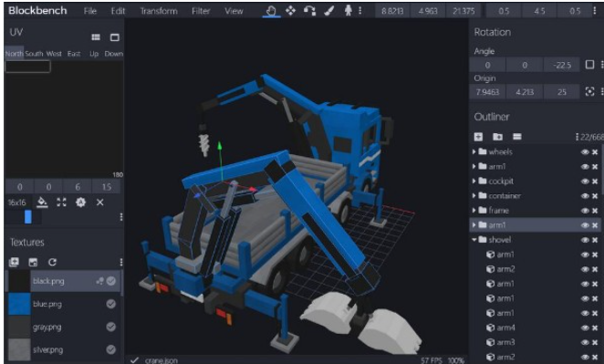
Task: Expand the highlighted arm1 group
Action: pyautogui.click(x=474, y=225)
